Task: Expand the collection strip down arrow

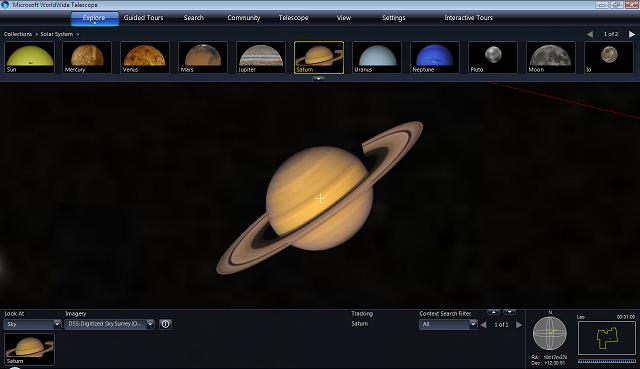Action: click(x=318, y=78)
